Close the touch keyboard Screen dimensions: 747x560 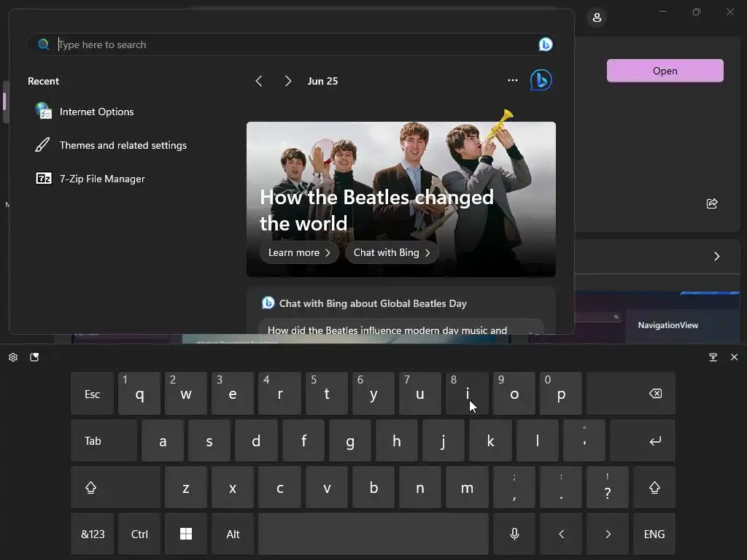[x=734, y=357]
